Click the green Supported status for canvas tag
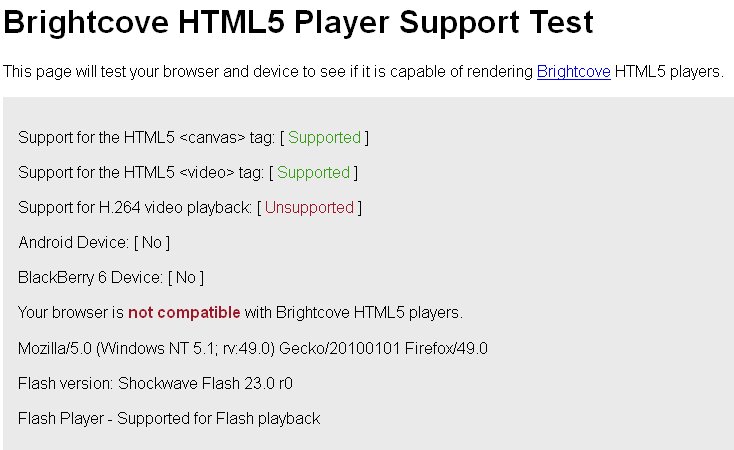The width and height of the screenshot is (734, 450). 324,138
